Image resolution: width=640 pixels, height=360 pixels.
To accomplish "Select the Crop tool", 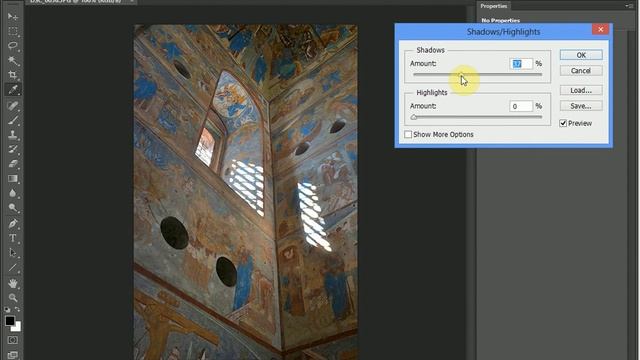I will point(13,75).
